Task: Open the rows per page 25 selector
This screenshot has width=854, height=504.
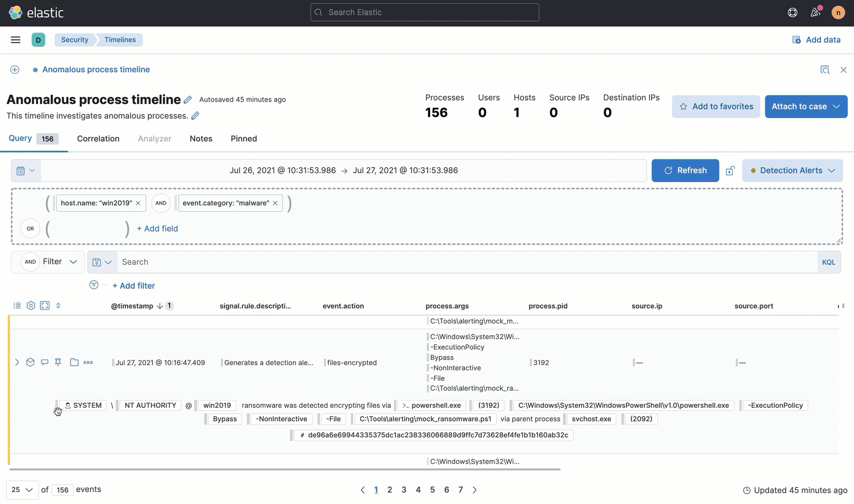Action: tap(21, 489)
